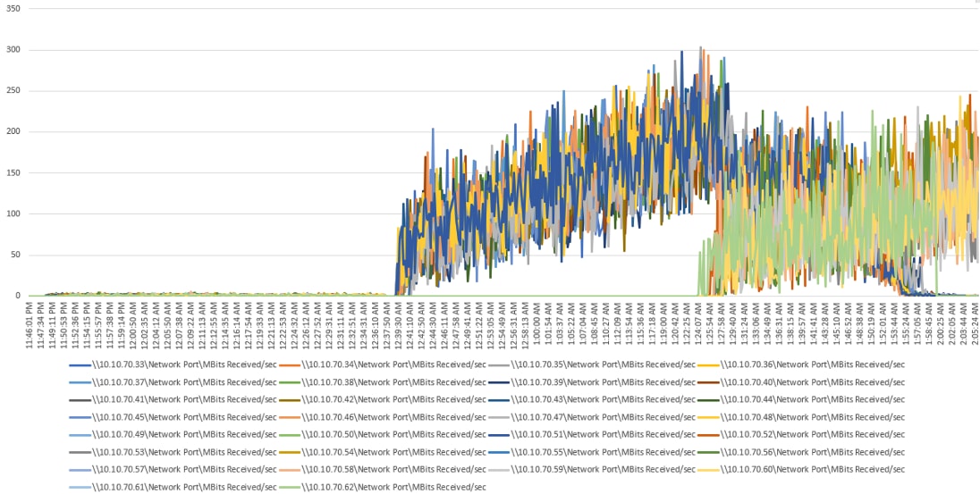The height and width of the screenshot is (494, 980).
Task: Select the 10.10.70.62 legend entry
Action: 382,487
